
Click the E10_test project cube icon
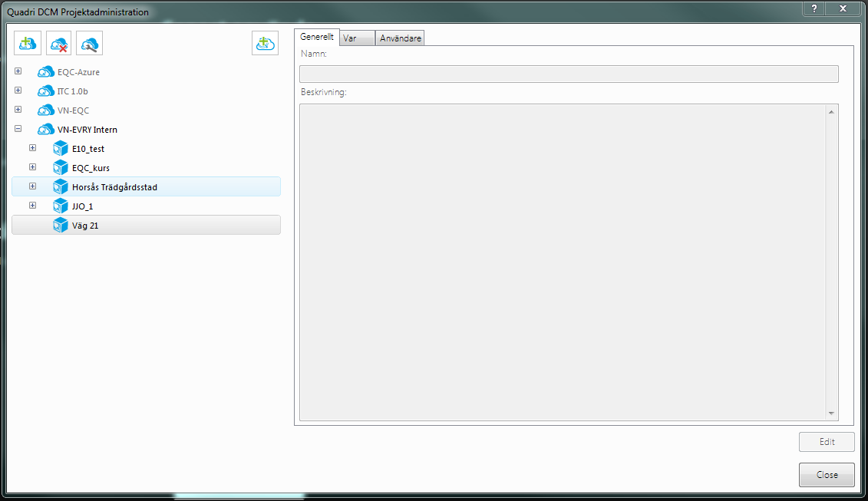coord(61,148)
